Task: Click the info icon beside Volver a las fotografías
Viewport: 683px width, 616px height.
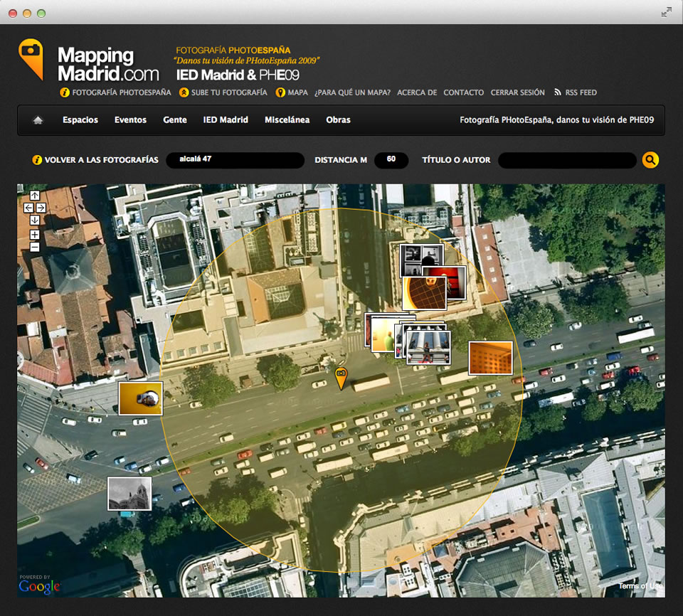Action: click(x=37, y=160)
